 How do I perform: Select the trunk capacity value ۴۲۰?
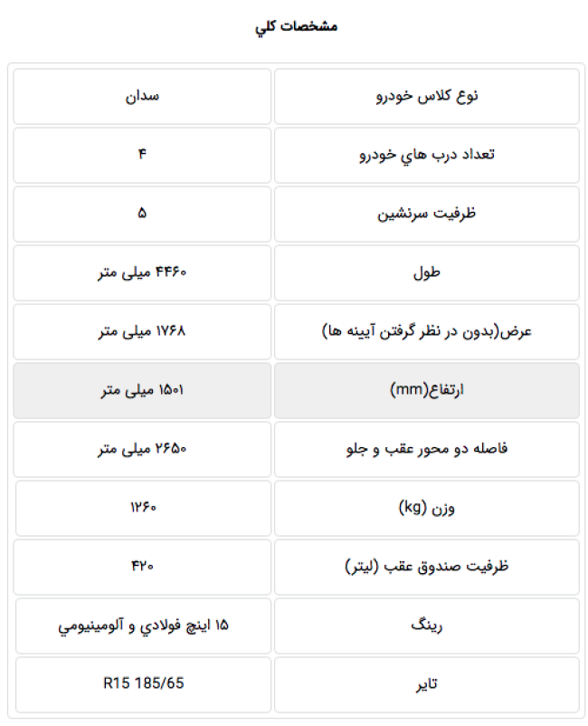click(x=143, y=567)
